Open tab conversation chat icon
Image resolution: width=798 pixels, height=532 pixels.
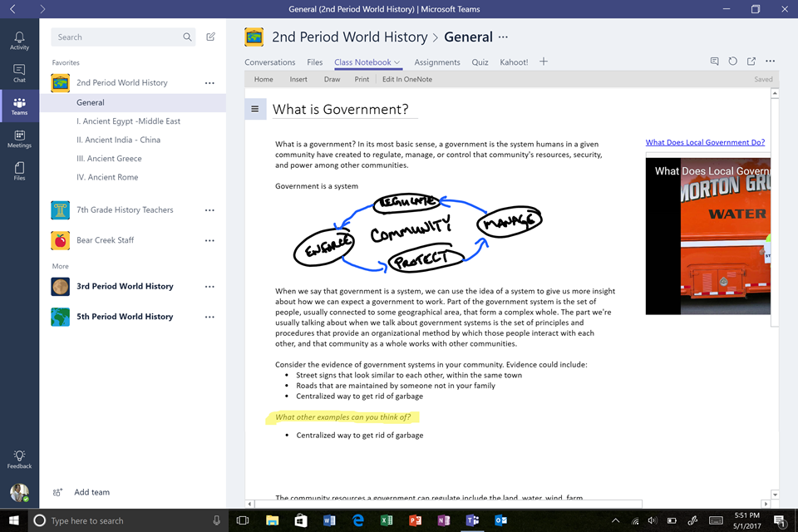(714, 62)
